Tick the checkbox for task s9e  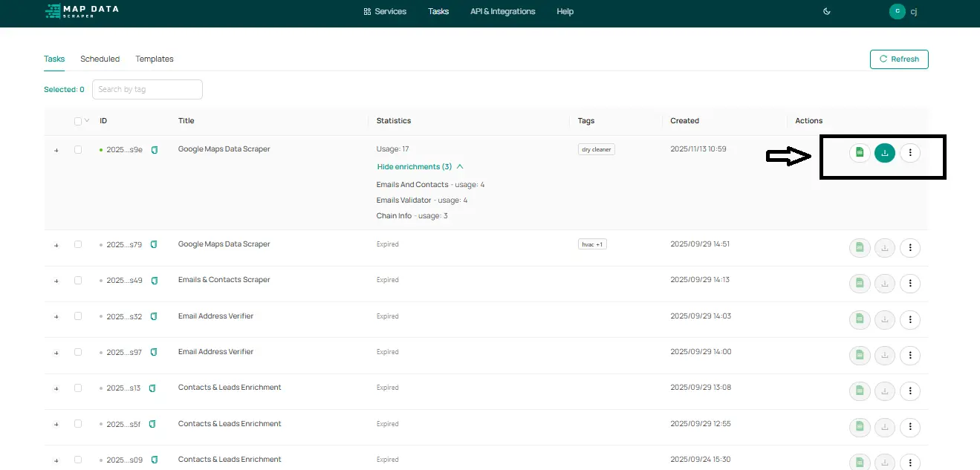click(78, 150)
